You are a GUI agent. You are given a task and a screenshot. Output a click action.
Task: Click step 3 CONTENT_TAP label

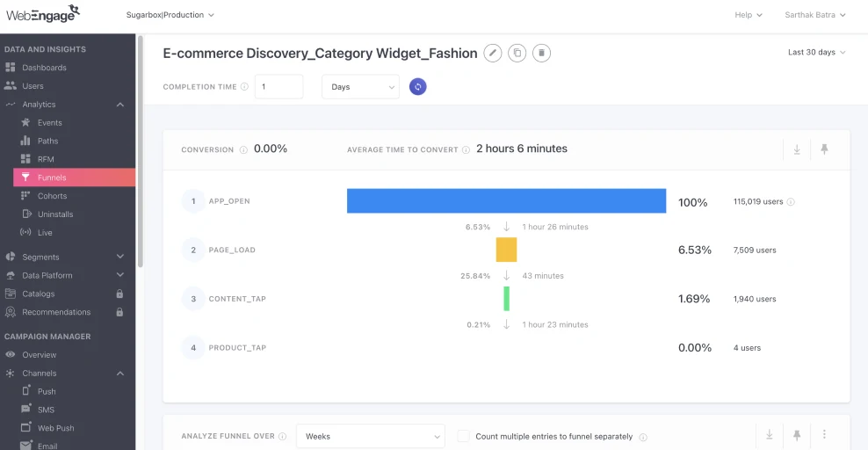click(237, 299)
